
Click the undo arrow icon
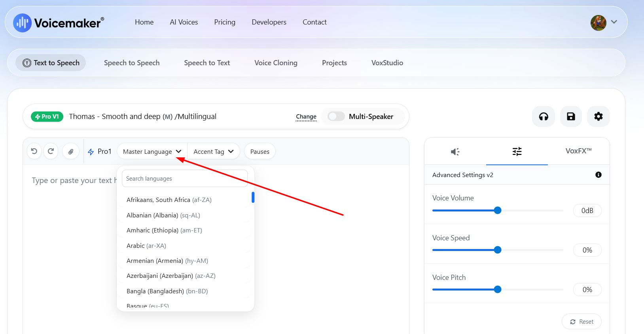[34, 151]
